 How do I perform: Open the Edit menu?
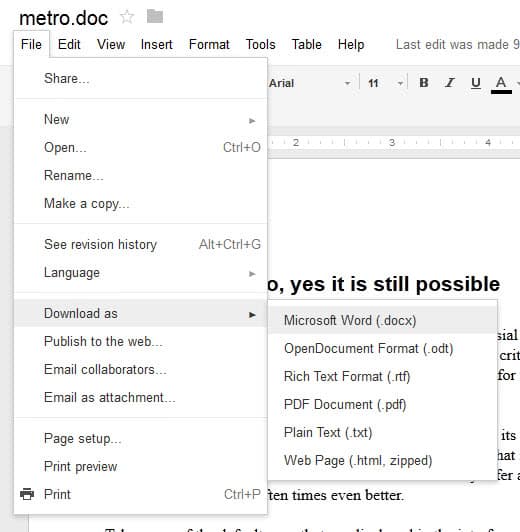coord(69,44)
